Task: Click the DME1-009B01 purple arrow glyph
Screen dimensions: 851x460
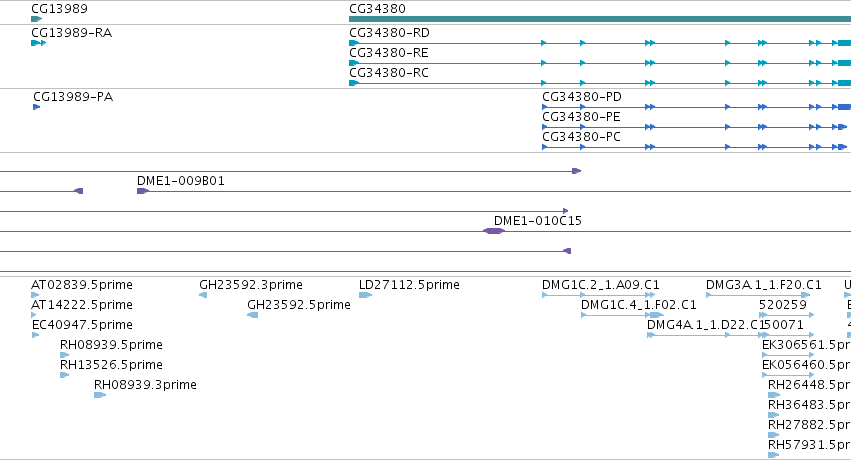Action: [x=143, y=191]
